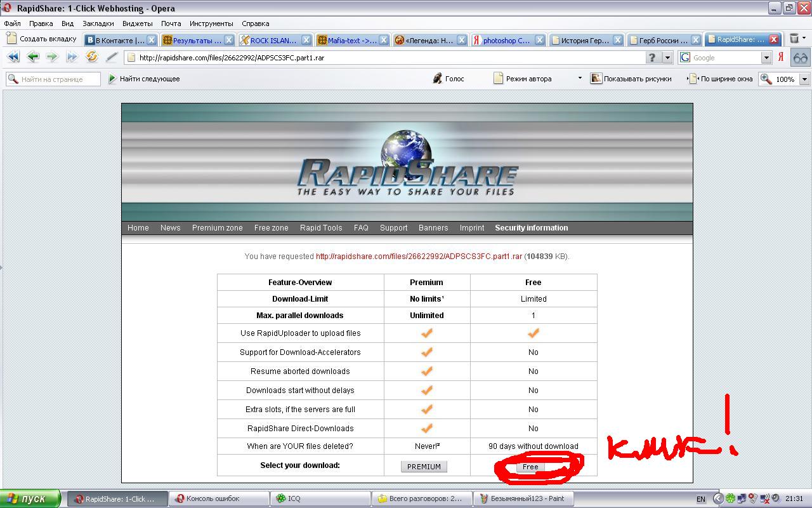Screen dimensions: 812x508
Task: Open the Free zone nav link
Action: (x=272, y=228)
